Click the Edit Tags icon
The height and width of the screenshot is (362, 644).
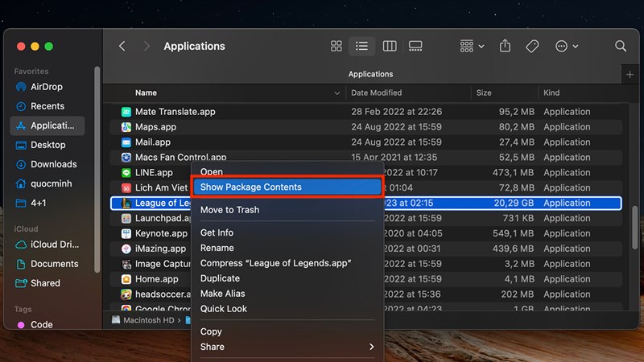tap(532, 46)
